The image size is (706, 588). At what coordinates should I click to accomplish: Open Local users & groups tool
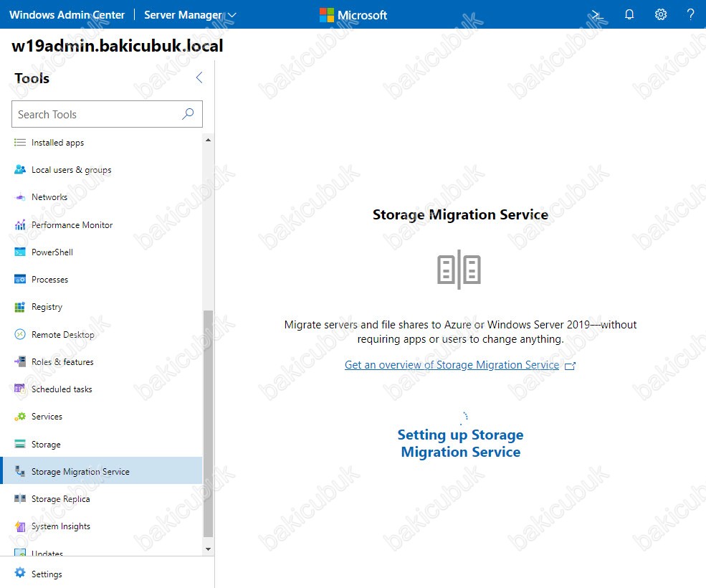pos(102,170)
